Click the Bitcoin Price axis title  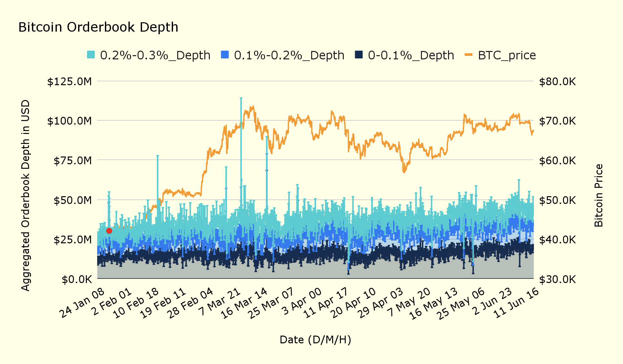coord(598,195)
